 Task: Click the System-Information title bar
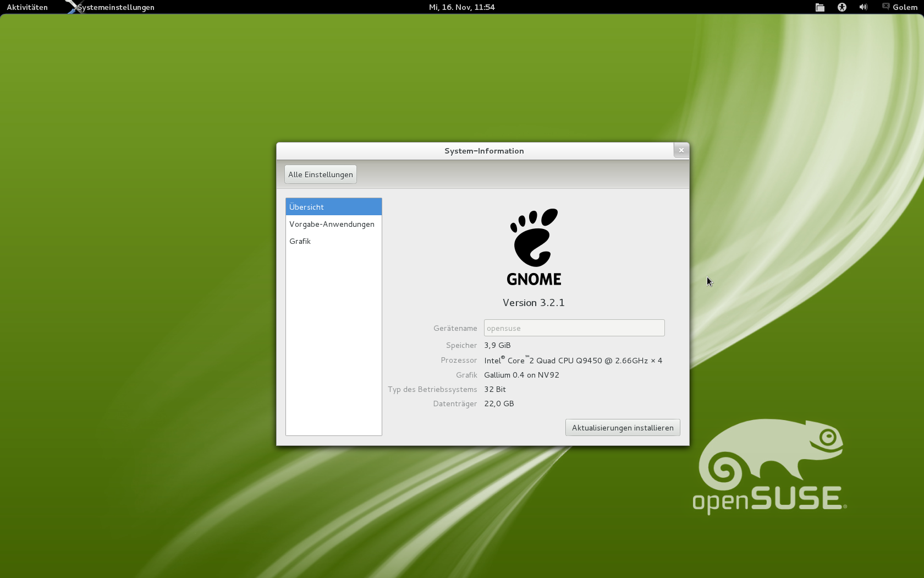tap(484, 150)
